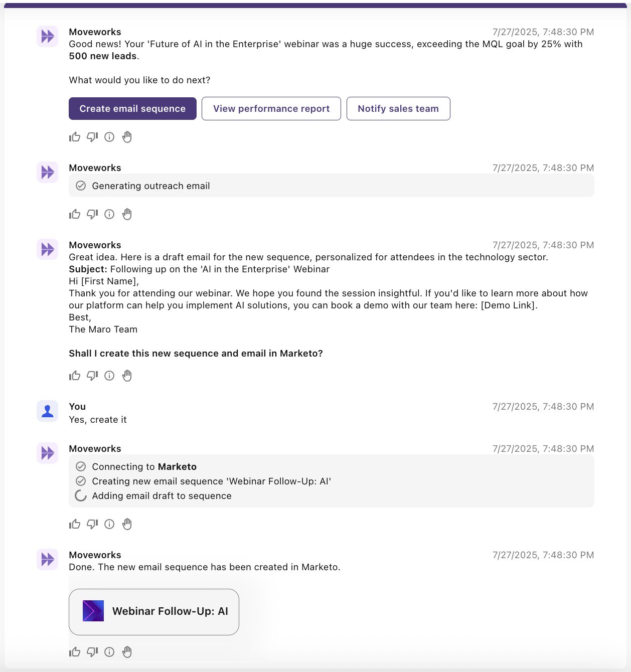Click hand icon below the suggestion buttons
This screenshot has height=672, width=631.
coord(127,137)
